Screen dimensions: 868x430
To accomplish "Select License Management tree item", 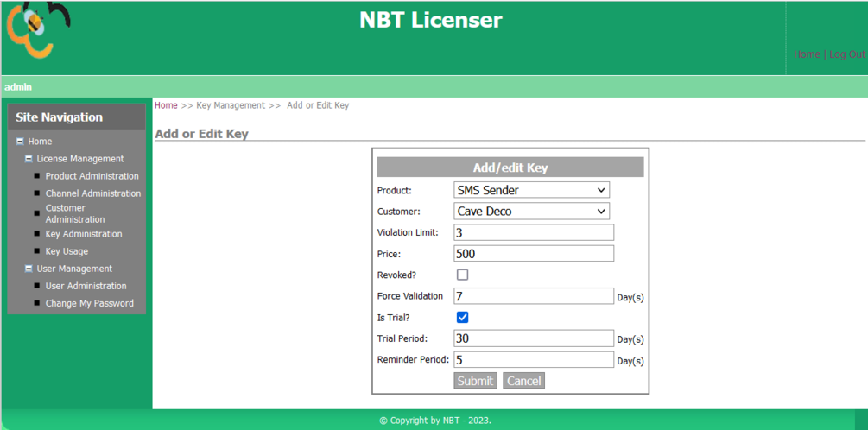I will point(80,159).
